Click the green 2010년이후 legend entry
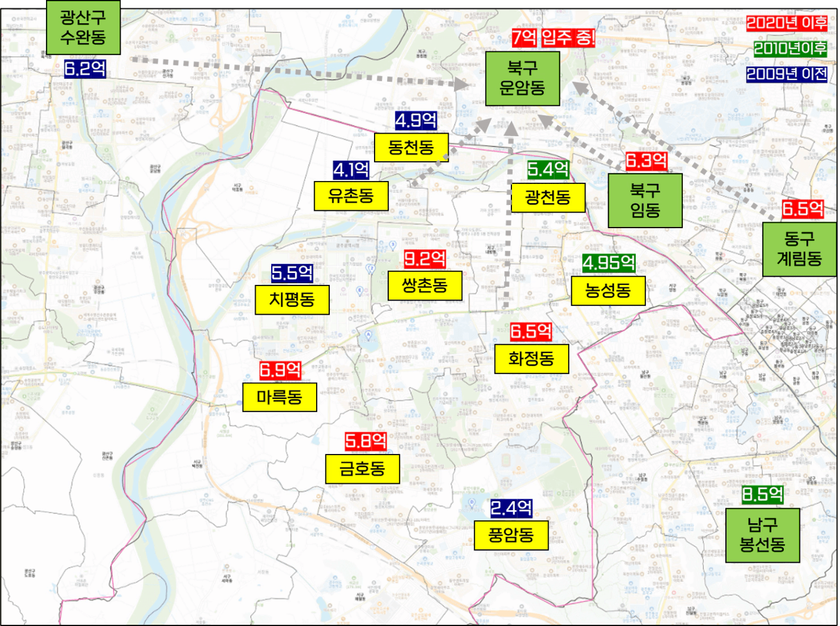Viewport: 840px width, 626px height. [790, 48]
